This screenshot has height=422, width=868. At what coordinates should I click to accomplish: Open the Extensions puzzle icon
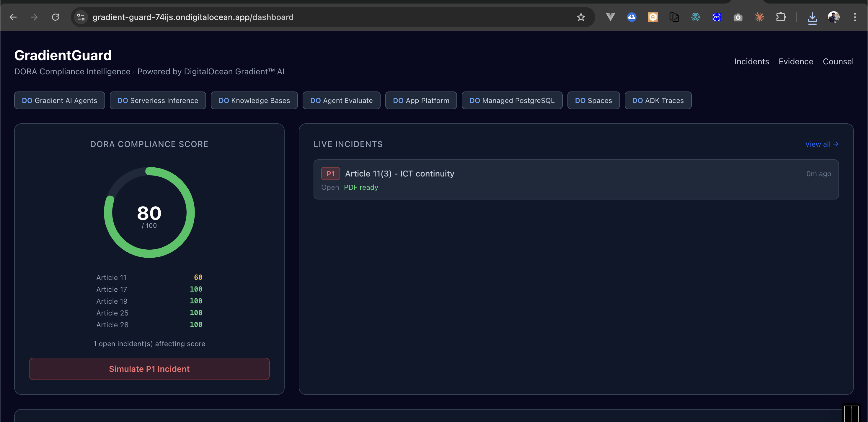tap(780, 17)
